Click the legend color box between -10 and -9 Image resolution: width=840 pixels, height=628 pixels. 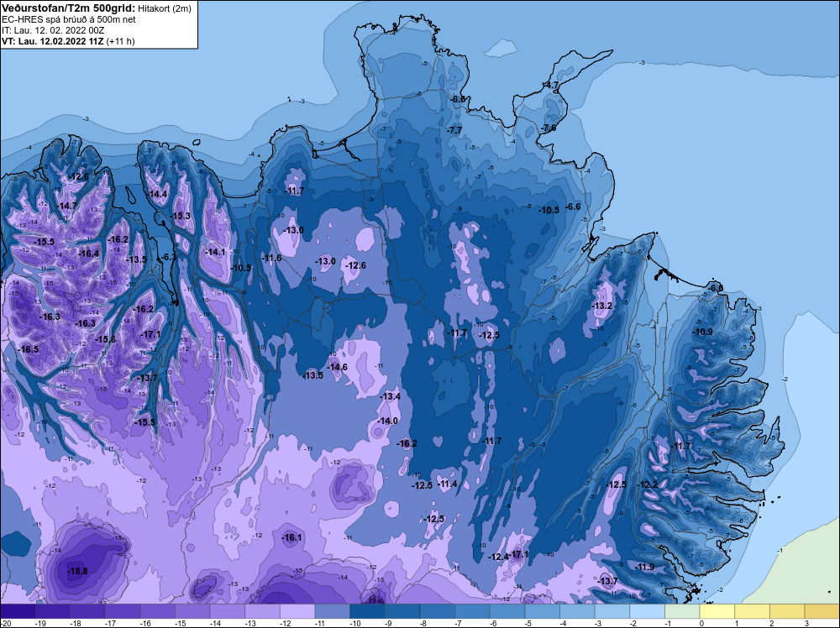pos(368,611)
